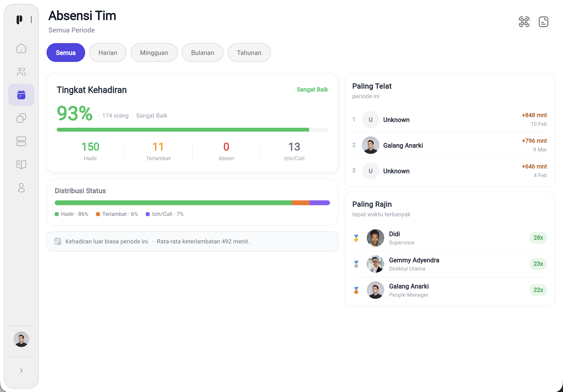Switch to the Mingguan tab

(154, 53)
